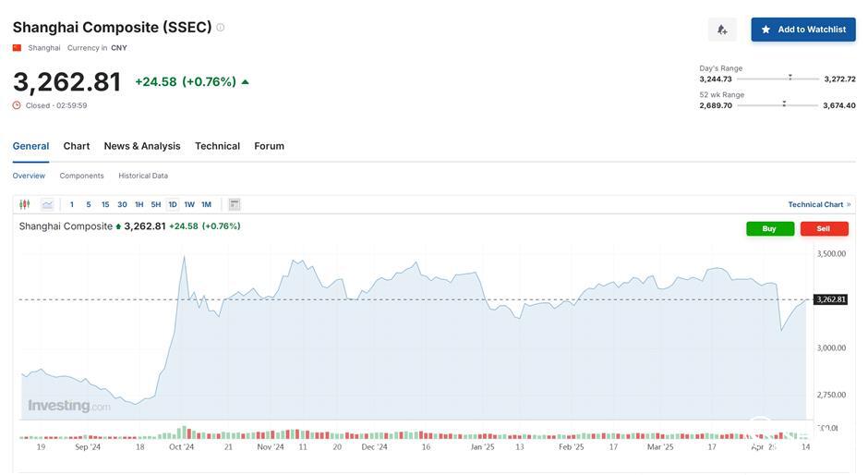Select the 15 minute interval

point(105,204)
